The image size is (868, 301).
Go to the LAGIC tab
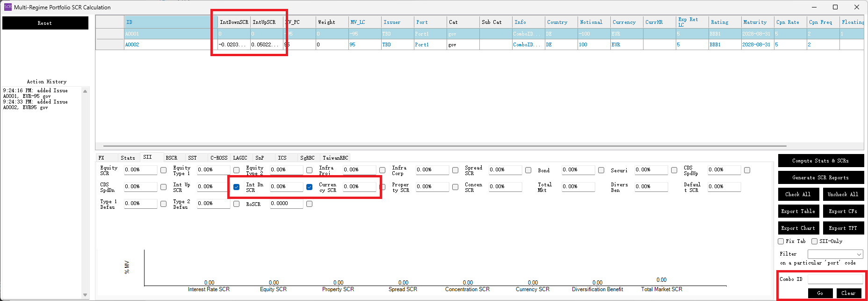(240, 158)
